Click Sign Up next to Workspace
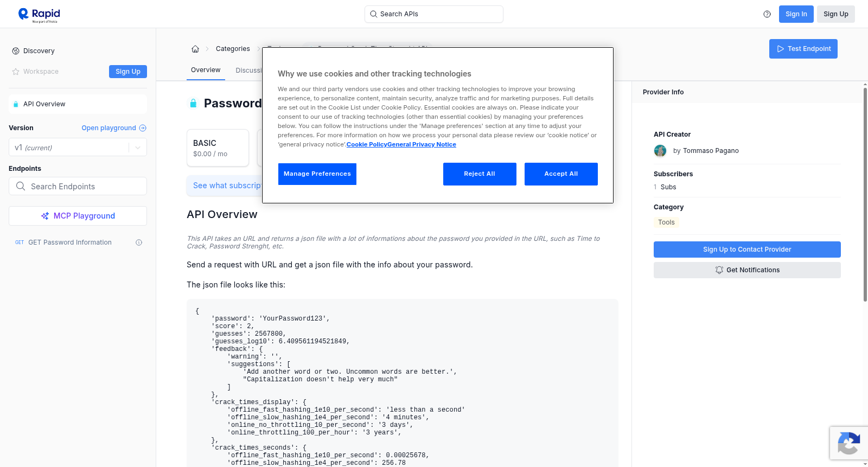This screenshot has height=467, width=868. click(128, 72)
